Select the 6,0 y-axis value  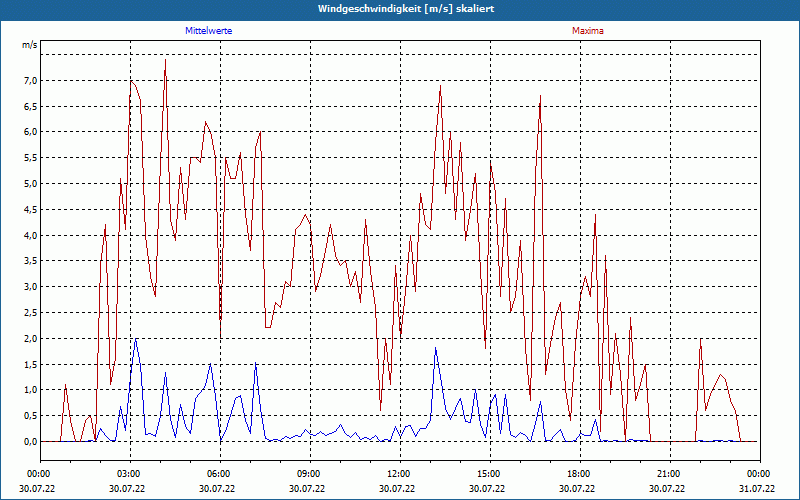pos(30,132)
